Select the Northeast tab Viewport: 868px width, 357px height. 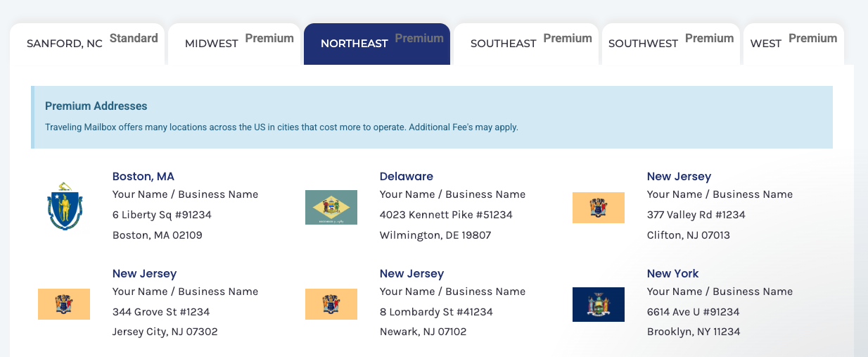coord(376,44)
